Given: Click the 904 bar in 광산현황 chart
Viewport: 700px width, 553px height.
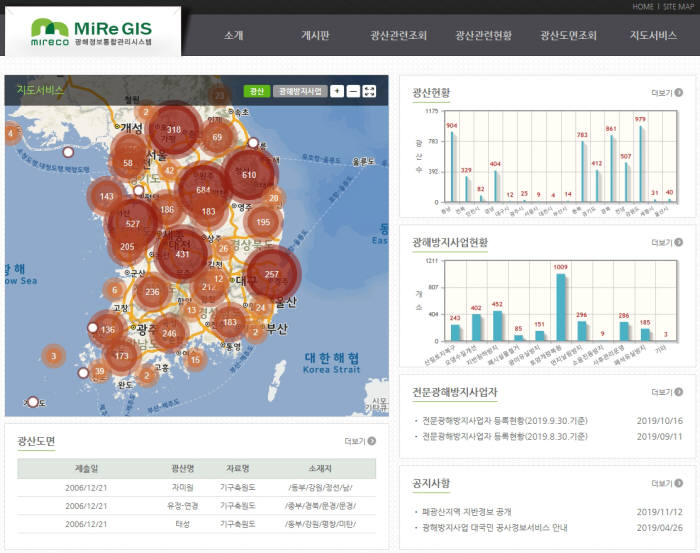Looking at the screenshot, I should [452, 166].
